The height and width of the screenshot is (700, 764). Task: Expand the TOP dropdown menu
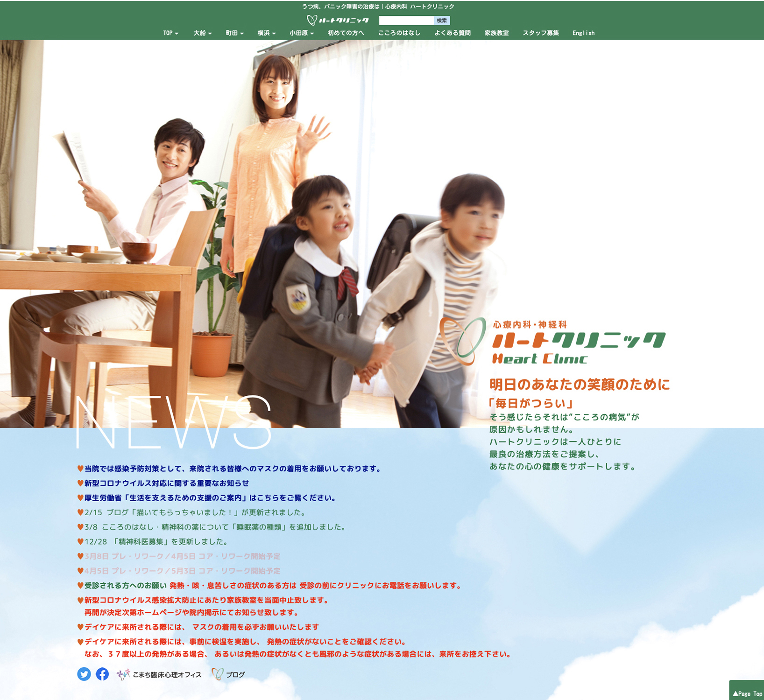pyautogui.click(x=170, y=33)
